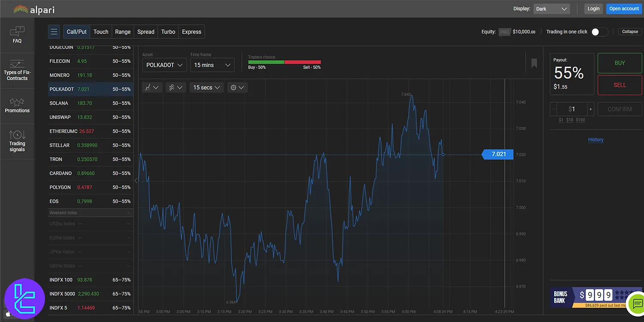Select CARDANO in asset list
This screenshot has width=644, height=322.
(90, 173)
